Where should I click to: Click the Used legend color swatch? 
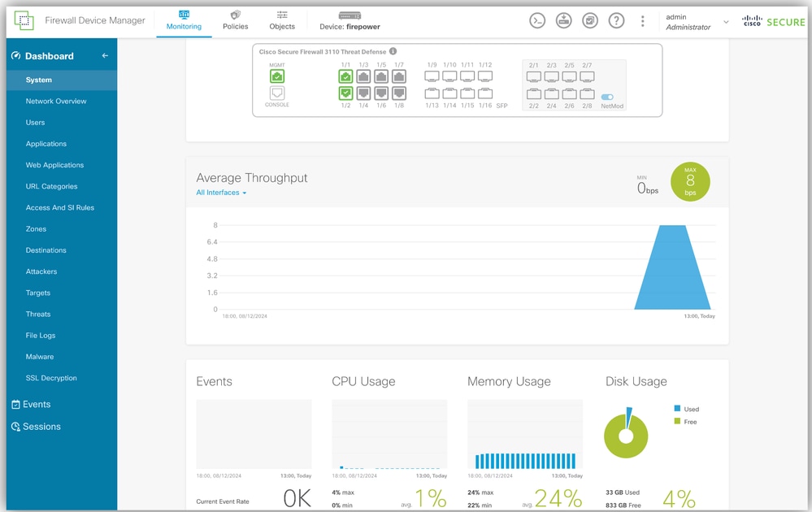pyautogui.click(x=677, y=409)
